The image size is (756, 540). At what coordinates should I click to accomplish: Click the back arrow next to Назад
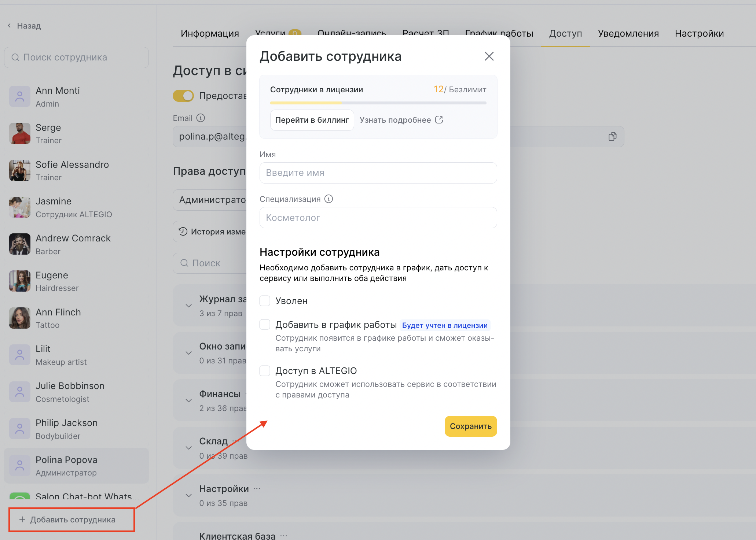[9, 26]
